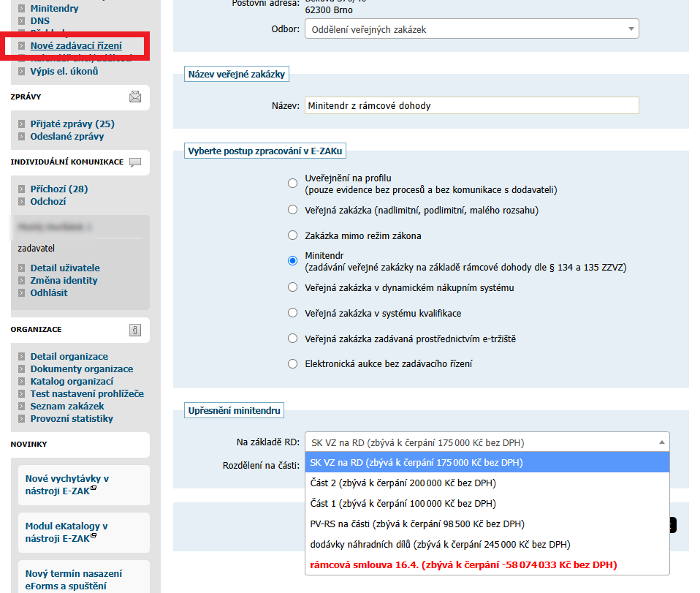Click the arrow bullet before Detail organizace
The image size is (700, 593).
[22, 357]
